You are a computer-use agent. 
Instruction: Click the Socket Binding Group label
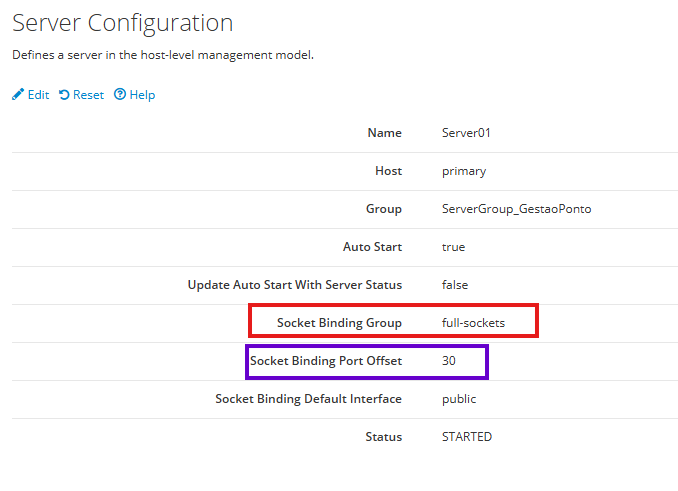[339, 323]
